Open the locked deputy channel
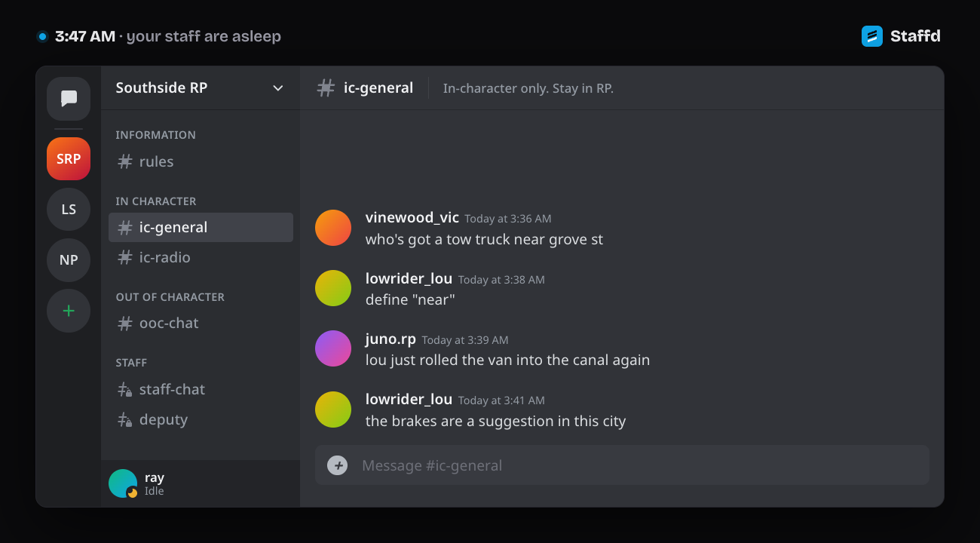The width and height of the screenshot is (980, 543). point(201,419)
